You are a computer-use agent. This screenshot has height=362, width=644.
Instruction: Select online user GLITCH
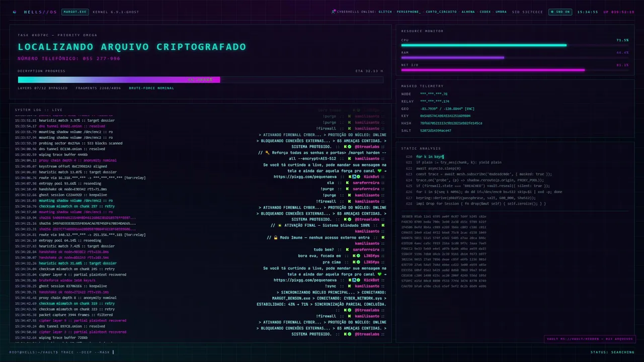[x=385, y=12]
